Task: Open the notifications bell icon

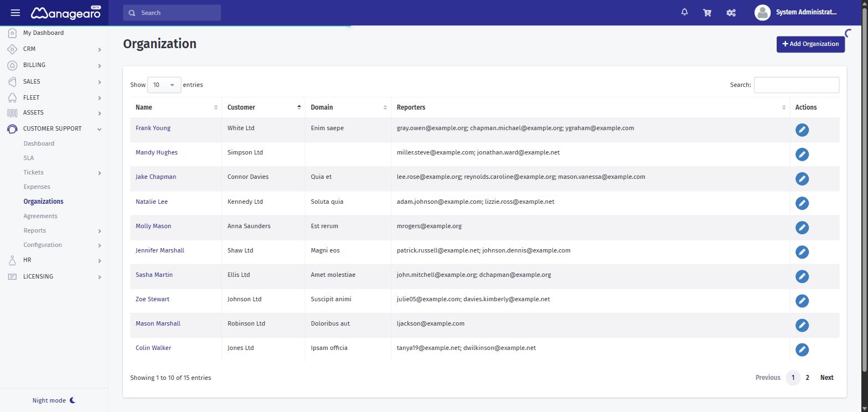Action: 684,12
